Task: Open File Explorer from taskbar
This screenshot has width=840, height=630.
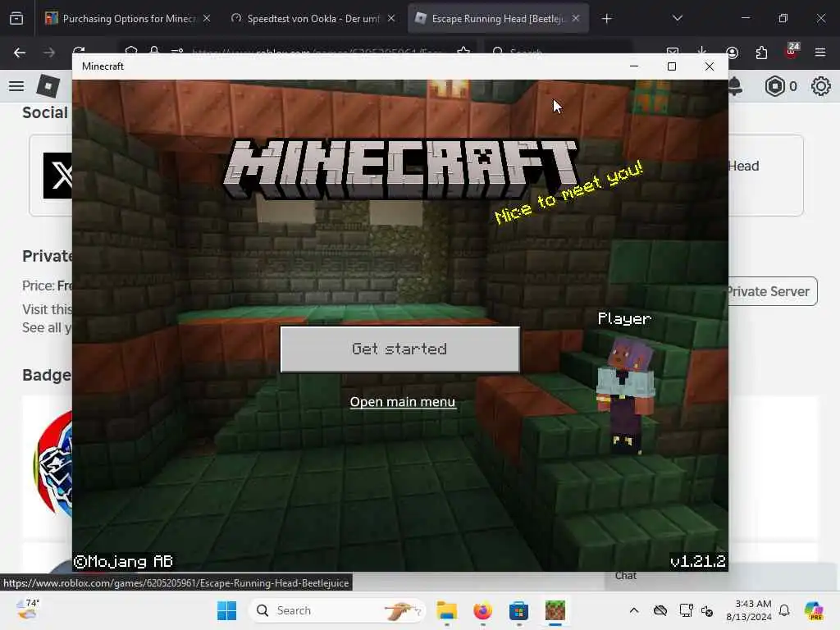Action: click(x=447, y=610)
